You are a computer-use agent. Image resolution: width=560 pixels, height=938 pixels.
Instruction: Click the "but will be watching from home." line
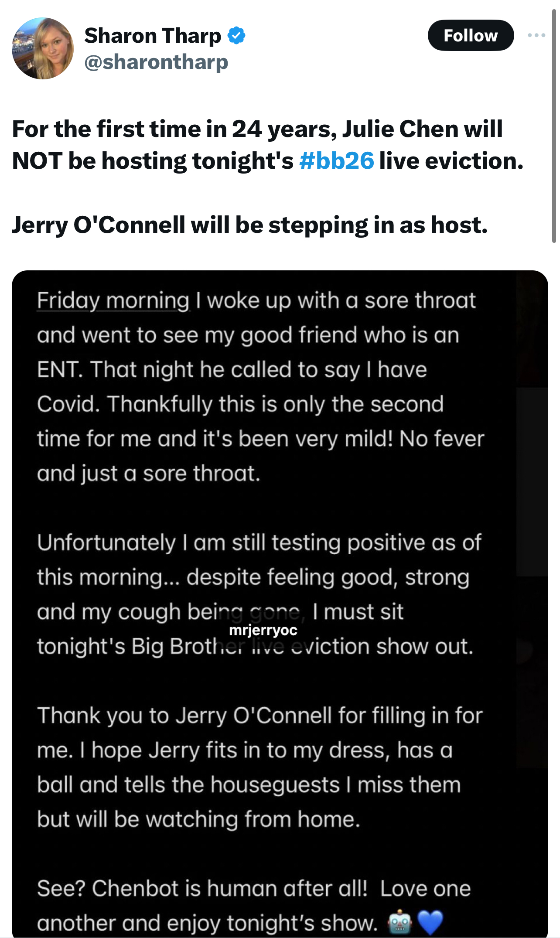click(198, 819)
